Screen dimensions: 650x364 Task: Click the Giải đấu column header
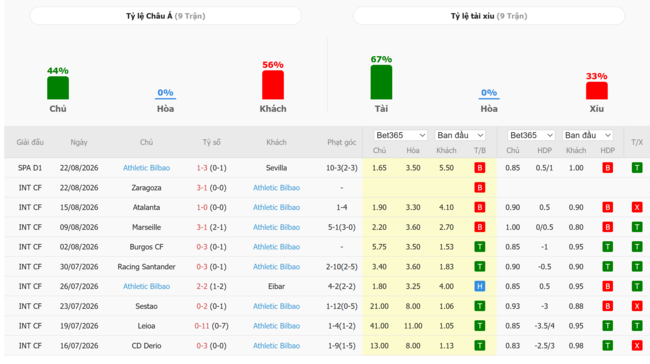(x=30, y=142)
